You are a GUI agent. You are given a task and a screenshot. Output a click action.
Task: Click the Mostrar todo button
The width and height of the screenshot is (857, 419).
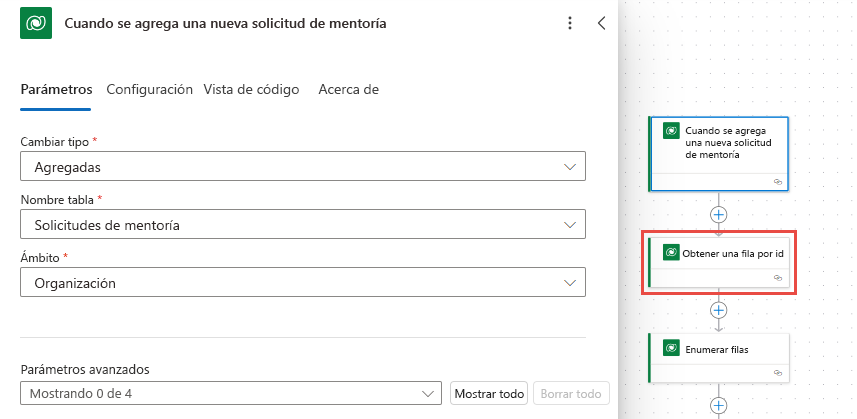(488, 393)
